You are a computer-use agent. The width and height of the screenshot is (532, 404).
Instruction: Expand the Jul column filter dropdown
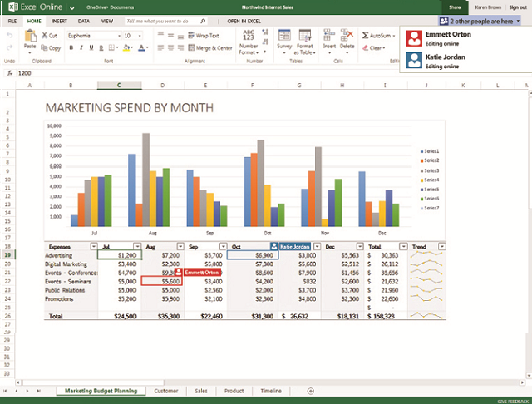click(135, 246)
